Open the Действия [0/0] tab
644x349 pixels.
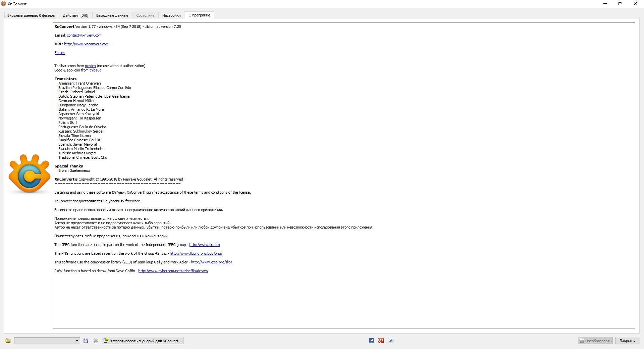[x=75, y=15]
